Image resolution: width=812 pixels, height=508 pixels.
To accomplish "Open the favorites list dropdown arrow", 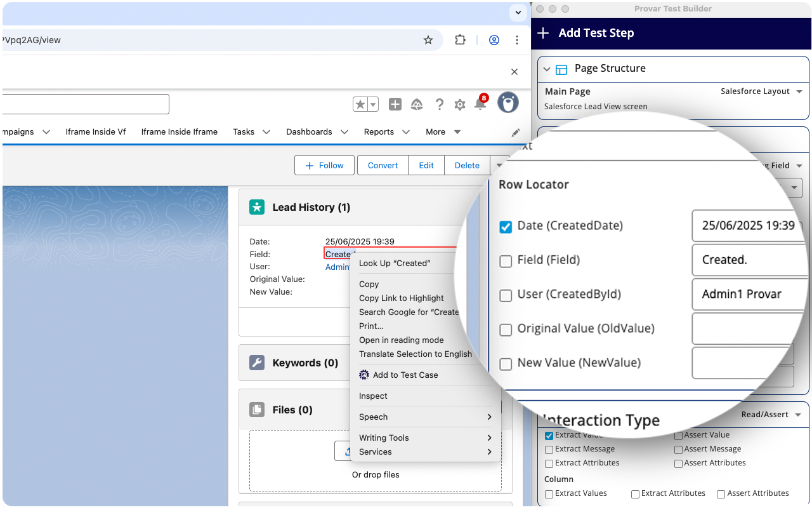I will 373,104.
